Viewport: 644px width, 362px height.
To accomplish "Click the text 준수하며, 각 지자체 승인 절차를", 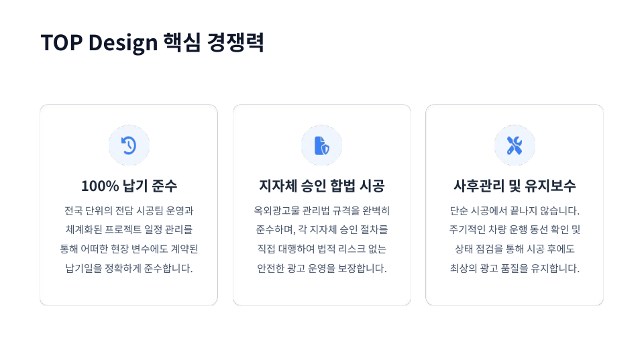I will 322,230.
